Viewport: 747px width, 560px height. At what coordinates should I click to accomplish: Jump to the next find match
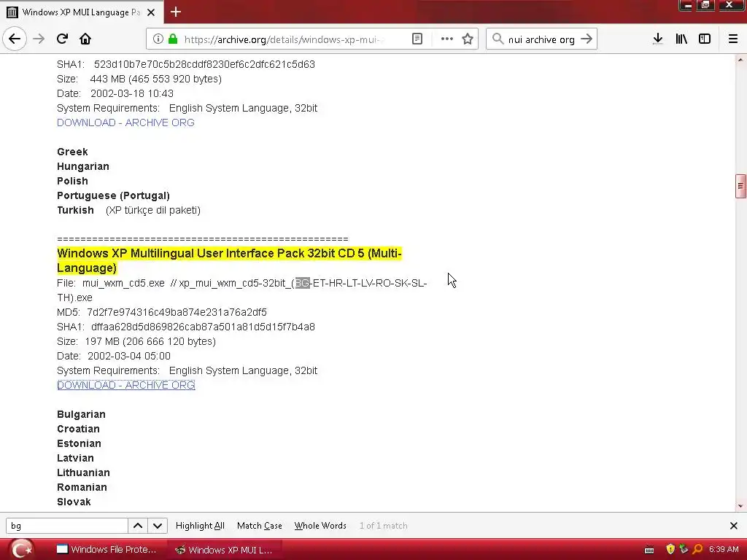(x=158, y=526)
